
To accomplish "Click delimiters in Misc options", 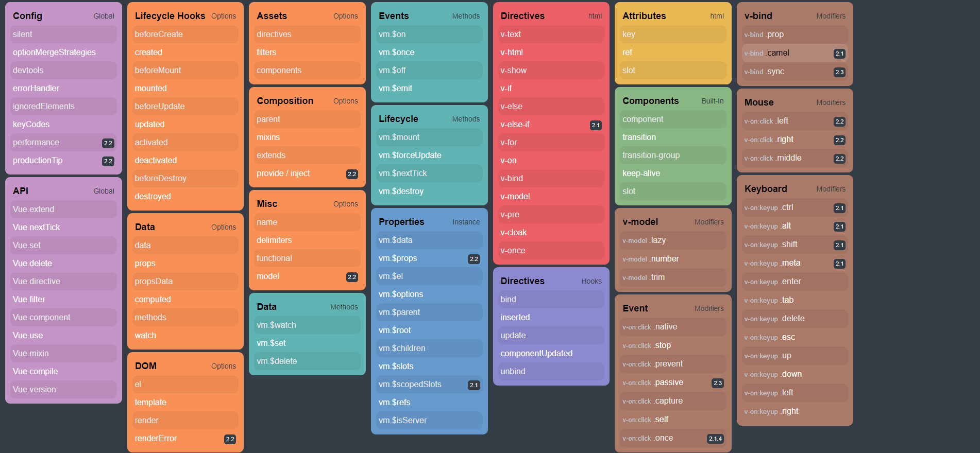I will (307, 240).
